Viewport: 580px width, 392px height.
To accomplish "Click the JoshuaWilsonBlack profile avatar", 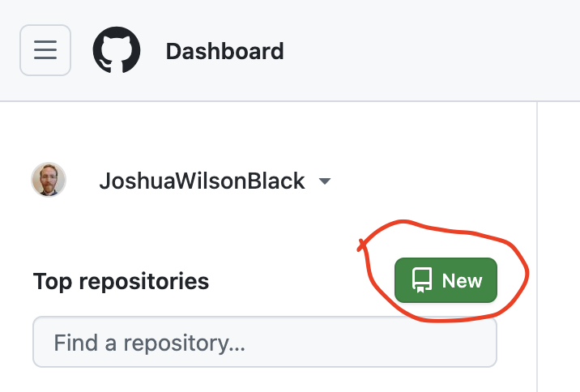I will coord(49,180).
